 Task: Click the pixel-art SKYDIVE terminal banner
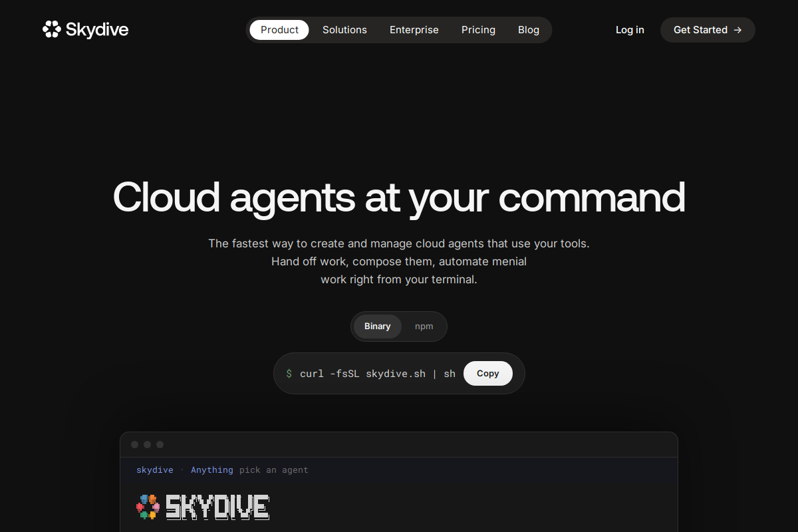(x=217, y=507)
